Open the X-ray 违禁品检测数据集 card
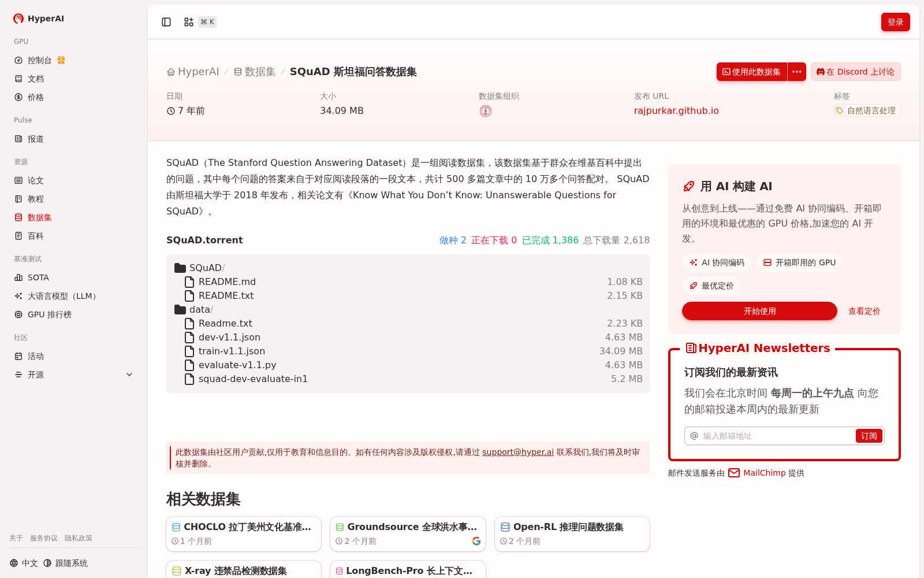Viewport: 924px width, 578px height. (244, 569)
